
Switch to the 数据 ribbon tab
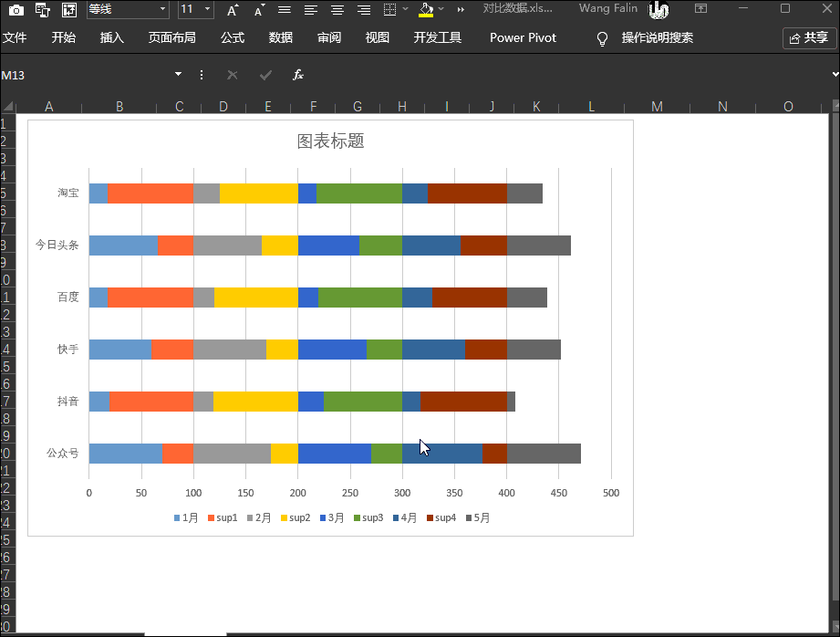[281, 37]
